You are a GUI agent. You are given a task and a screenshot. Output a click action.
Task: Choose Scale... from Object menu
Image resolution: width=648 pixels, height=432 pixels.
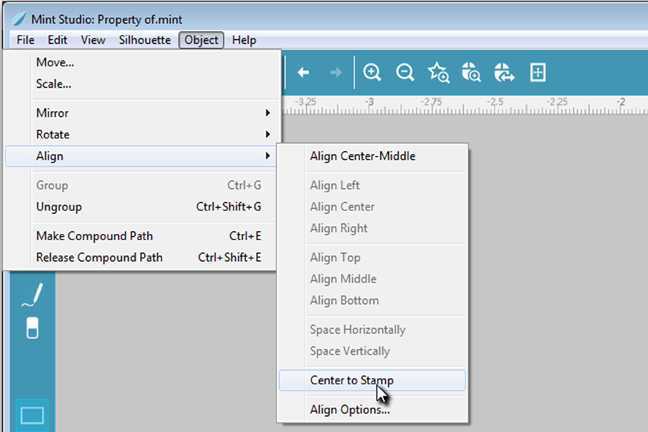coord(141,84)
